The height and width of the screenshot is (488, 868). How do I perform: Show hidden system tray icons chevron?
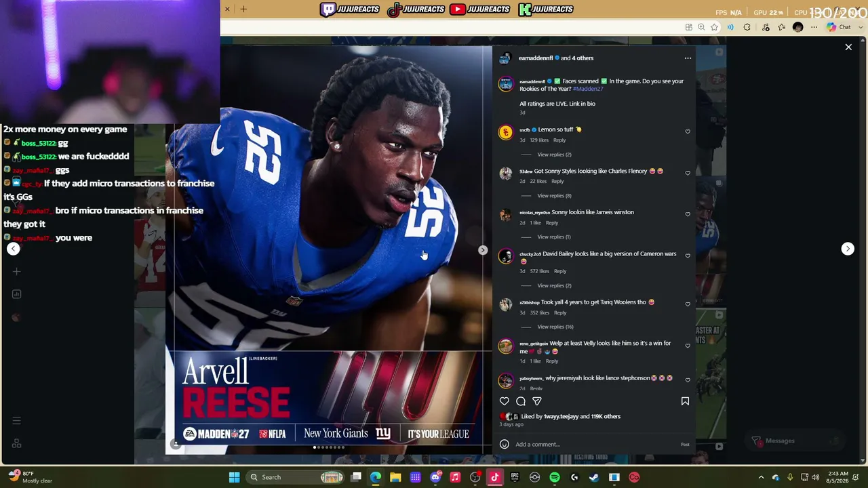[x=761, y=477]
